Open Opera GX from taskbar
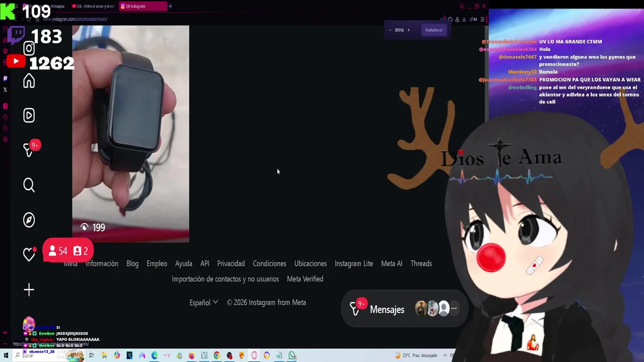 tap(254, 355)
